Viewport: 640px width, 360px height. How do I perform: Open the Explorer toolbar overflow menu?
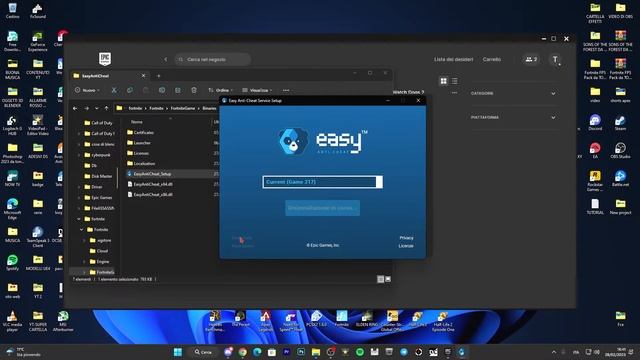click(286, 90)
